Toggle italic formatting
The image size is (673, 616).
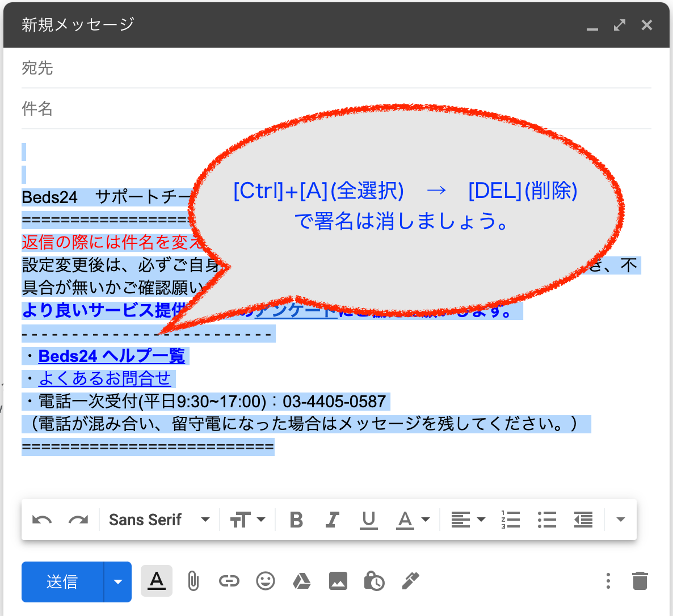click(x=333, y=520)
